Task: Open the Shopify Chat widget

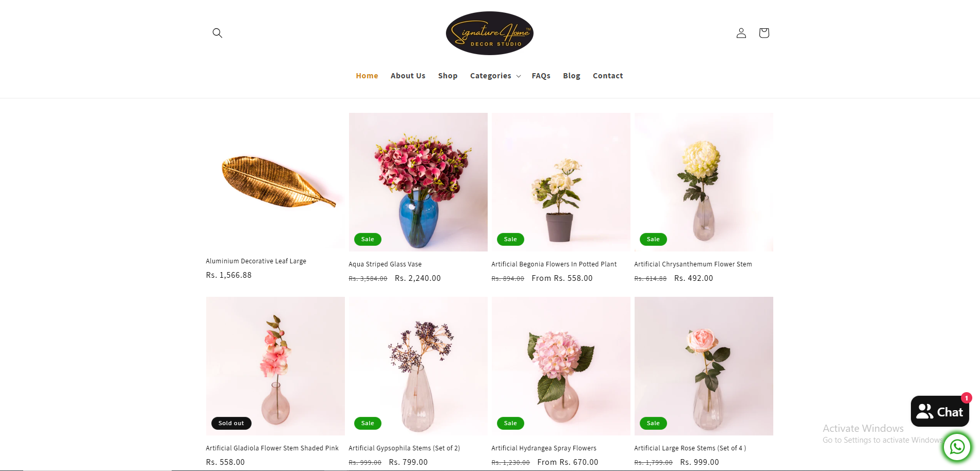Action: tap(940, 411)
